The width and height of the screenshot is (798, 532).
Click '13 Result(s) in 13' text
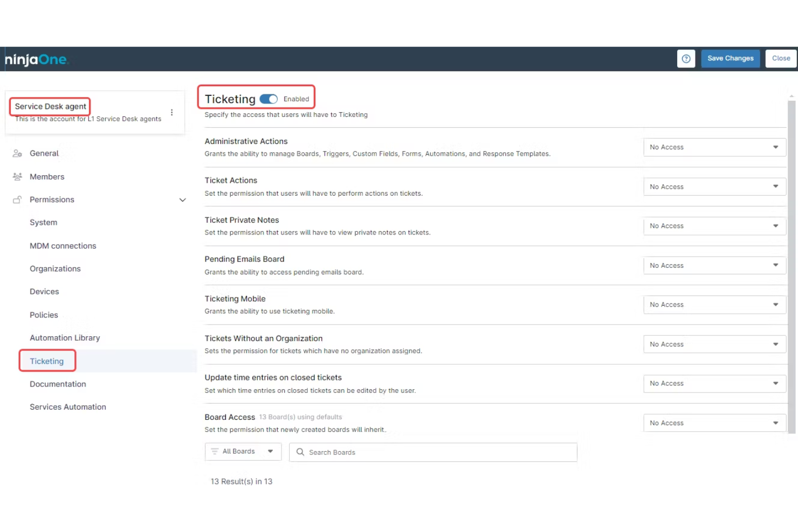click(x=242, y=482)
